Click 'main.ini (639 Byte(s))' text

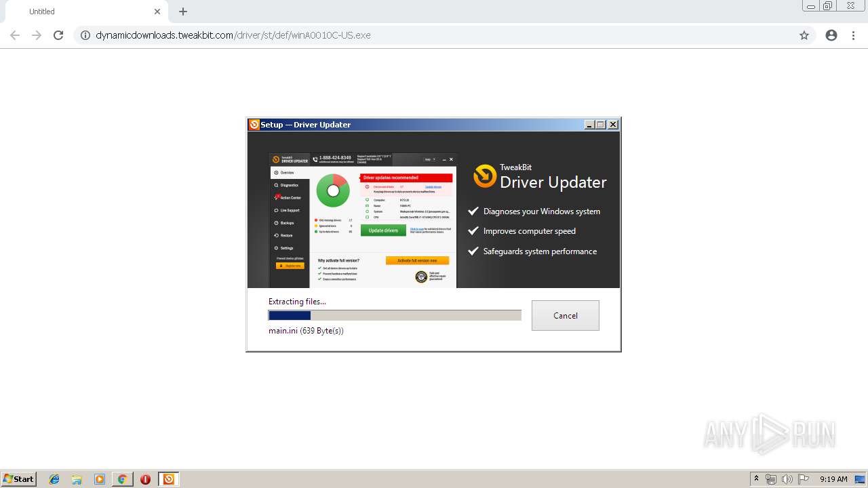306,331
